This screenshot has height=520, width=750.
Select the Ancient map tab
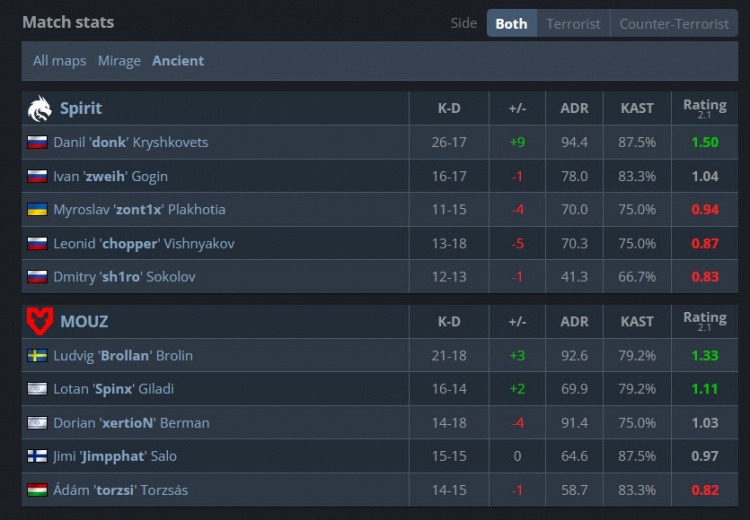178,61
